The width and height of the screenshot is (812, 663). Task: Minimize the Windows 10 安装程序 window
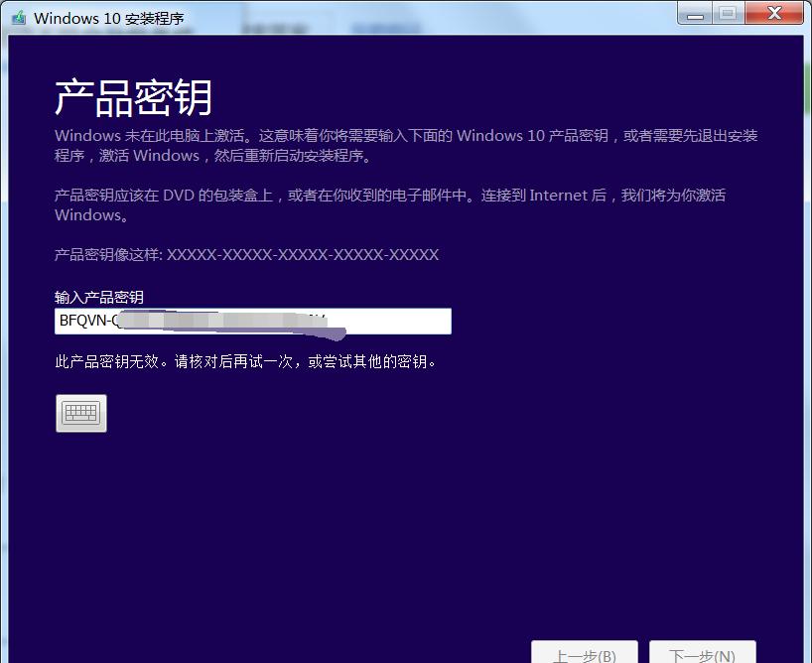tap(695, 13)
